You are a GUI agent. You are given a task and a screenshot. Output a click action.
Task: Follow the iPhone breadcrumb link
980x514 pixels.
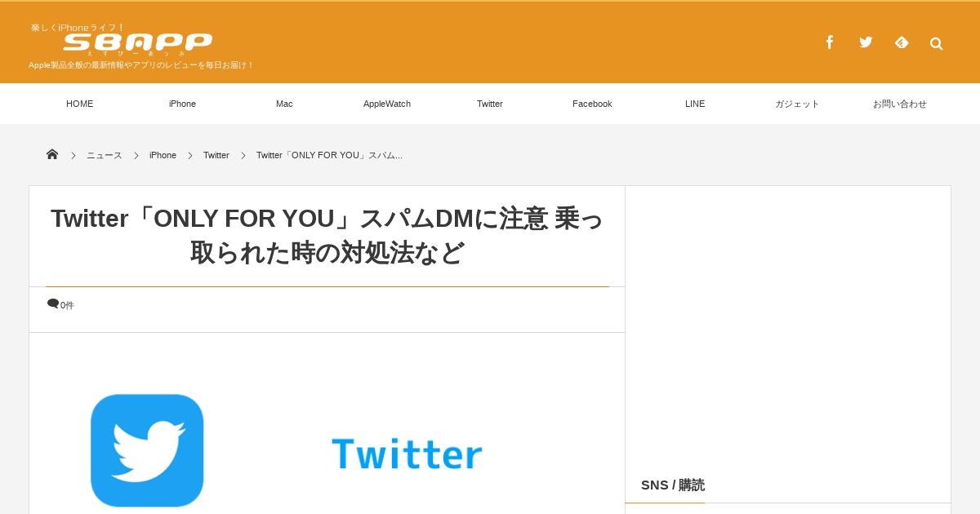pyautogui.click(x=163, y=155)
